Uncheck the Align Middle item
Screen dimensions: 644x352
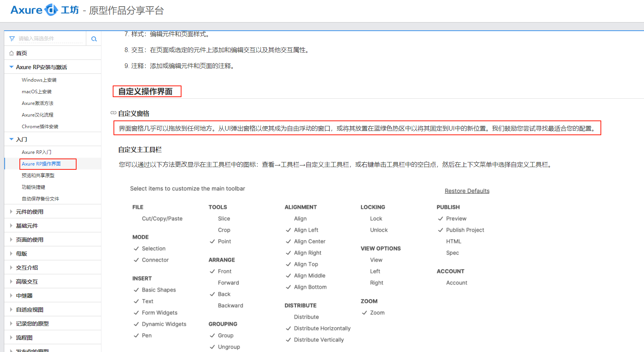pos(305,276)
